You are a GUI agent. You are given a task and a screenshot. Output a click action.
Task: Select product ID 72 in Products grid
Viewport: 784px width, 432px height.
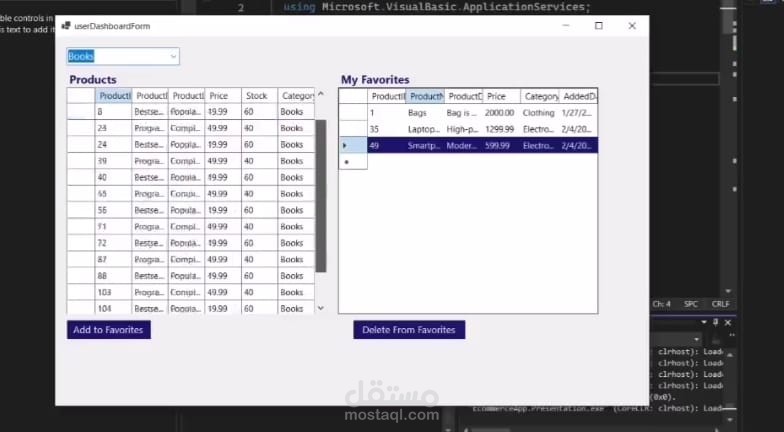pyautogui.click(x=114, y=243)
